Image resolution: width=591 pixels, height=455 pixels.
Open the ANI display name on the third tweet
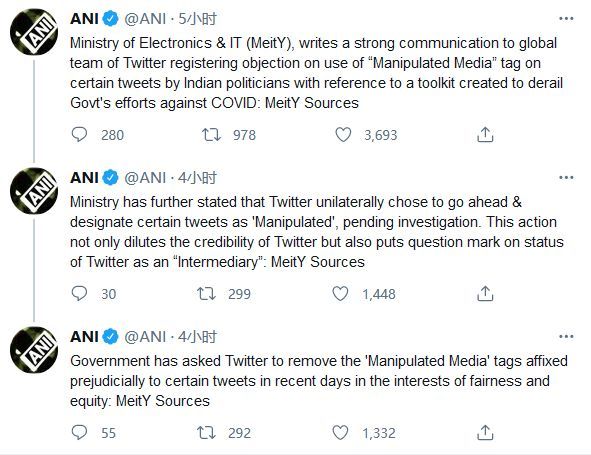click(84, 337)
